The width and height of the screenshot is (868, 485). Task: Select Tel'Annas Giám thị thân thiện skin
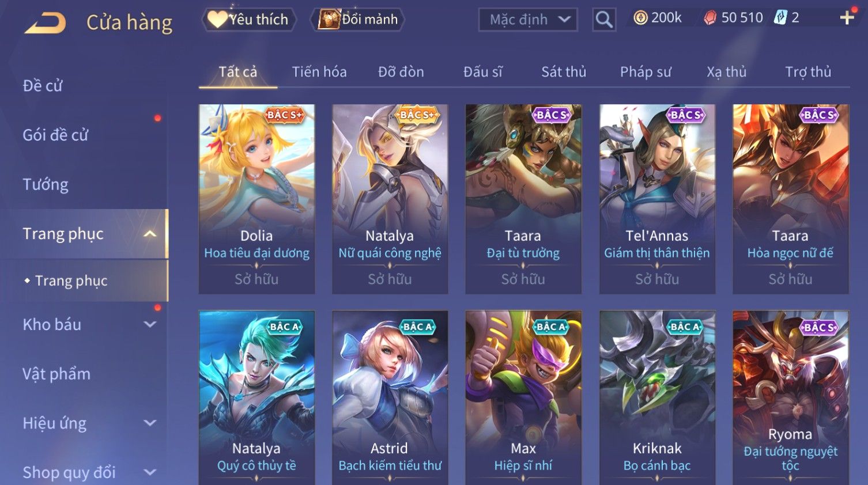(x=657, y=199)
